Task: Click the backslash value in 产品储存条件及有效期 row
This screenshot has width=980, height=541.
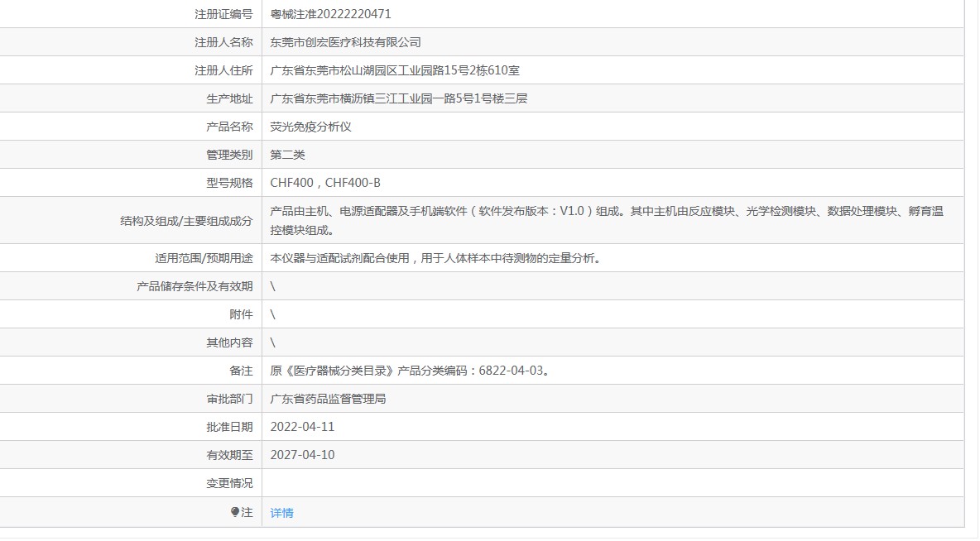Action: pos(272,286)
